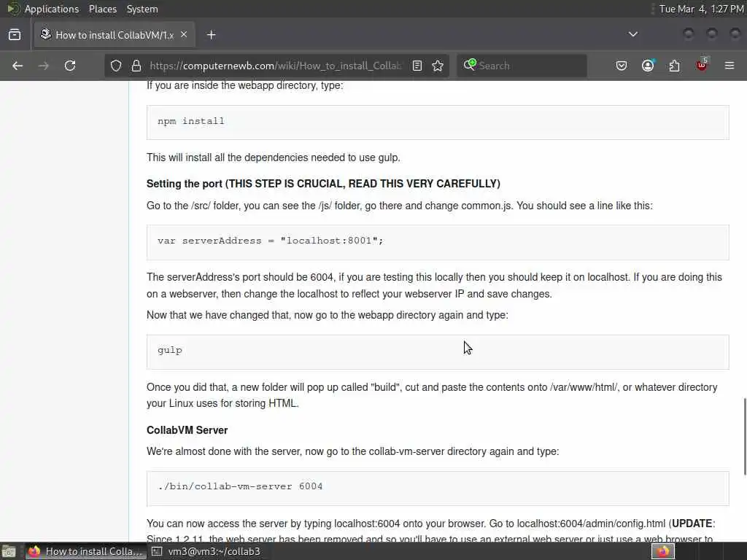Viewport: 747px width, 560px height.
Task: Open the tracking protection shield icon
Action: [116, 66]
